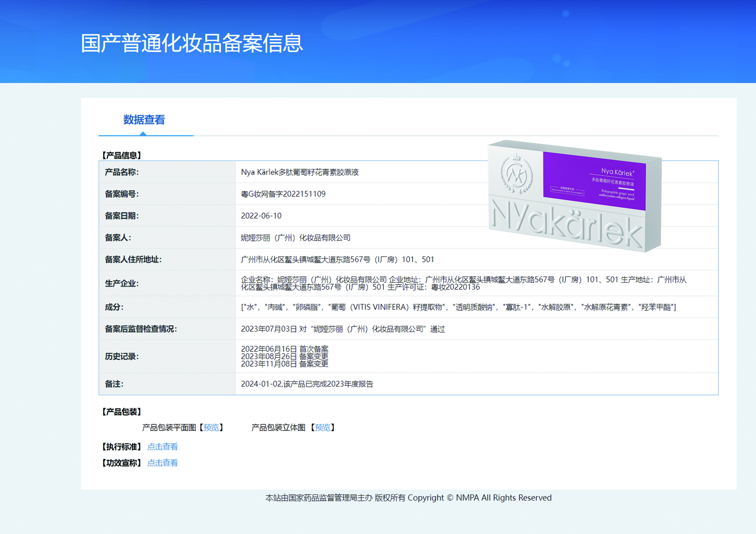This screenshot has height=534, width=756.
Task: Click the 备案人住所地址 address value
Action: pyautogui.click(x=337, y=260)
